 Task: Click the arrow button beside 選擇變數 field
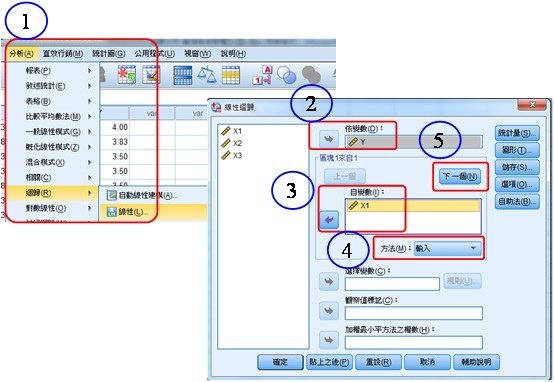coord(329,282)
